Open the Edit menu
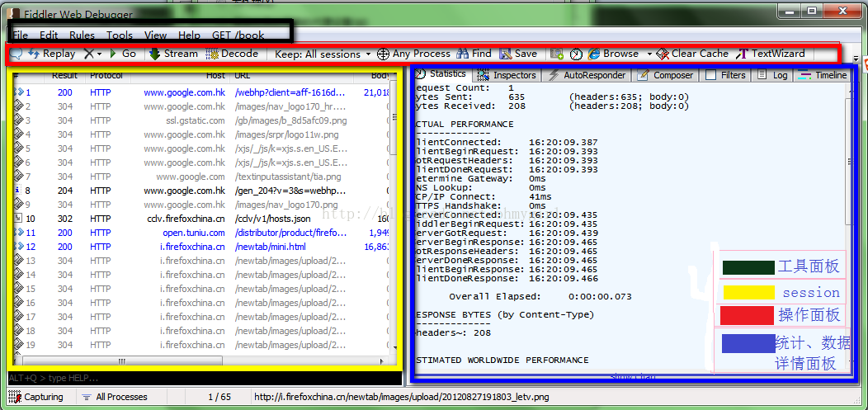 (x=49, y=35)
